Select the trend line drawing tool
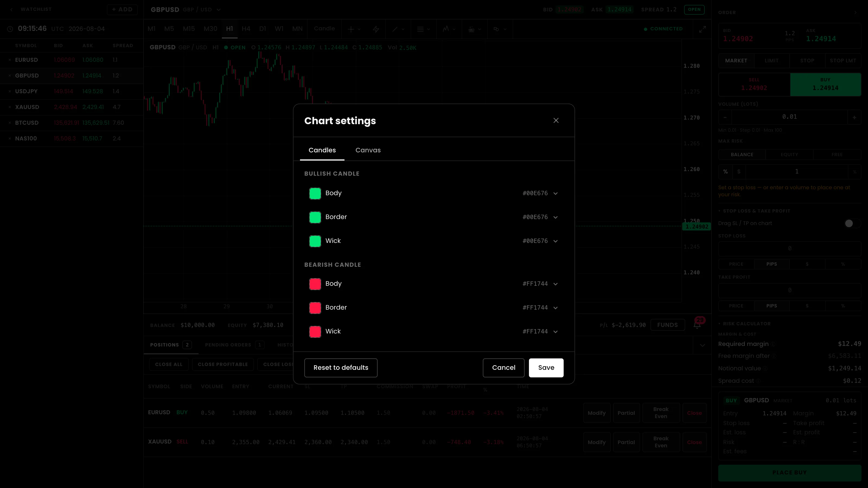This screenshot has height=488, width=868. click(395, 29)
